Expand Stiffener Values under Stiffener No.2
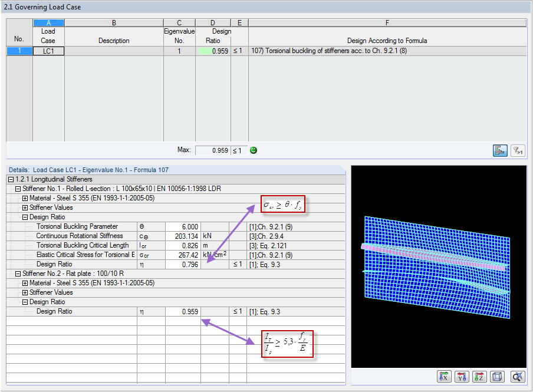 (25, 293)
